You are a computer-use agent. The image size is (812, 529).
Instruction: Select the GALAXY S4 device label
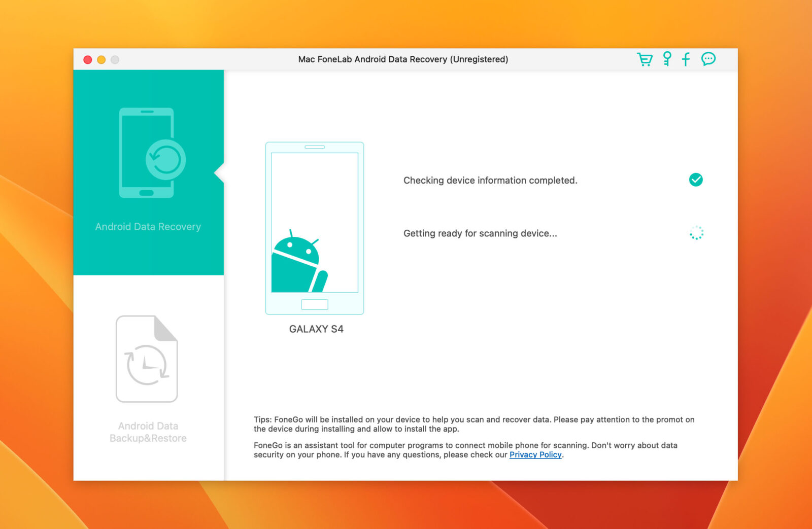[315, 329]
